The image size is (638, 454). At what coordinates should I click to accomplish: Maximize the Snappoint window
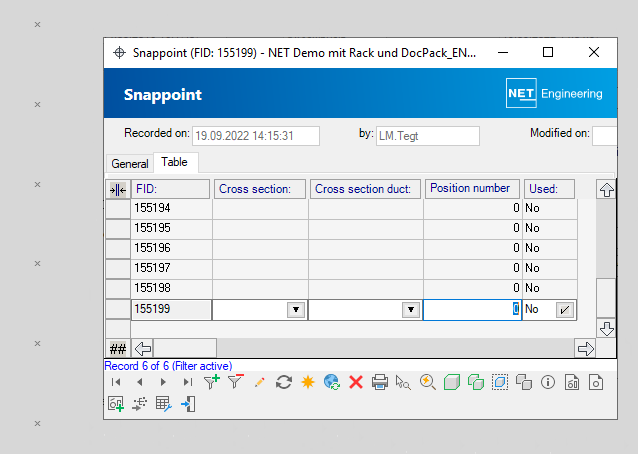coord(548,52)
